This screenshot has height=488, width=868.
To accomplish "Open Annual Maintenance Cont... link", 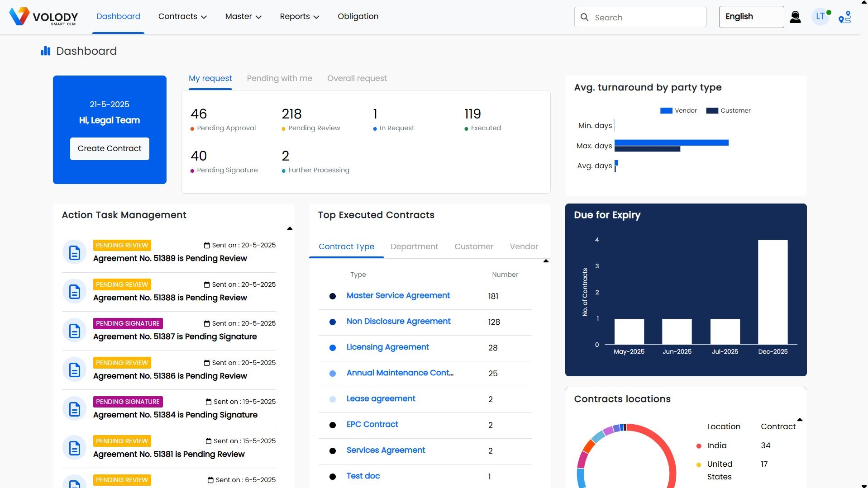I will click(x=400, y=373).
